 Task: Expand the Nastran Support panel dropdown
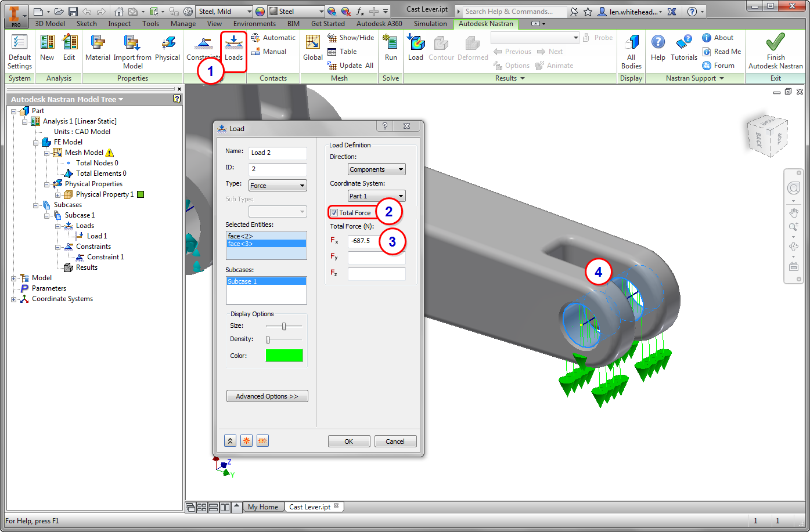point(695,78)
